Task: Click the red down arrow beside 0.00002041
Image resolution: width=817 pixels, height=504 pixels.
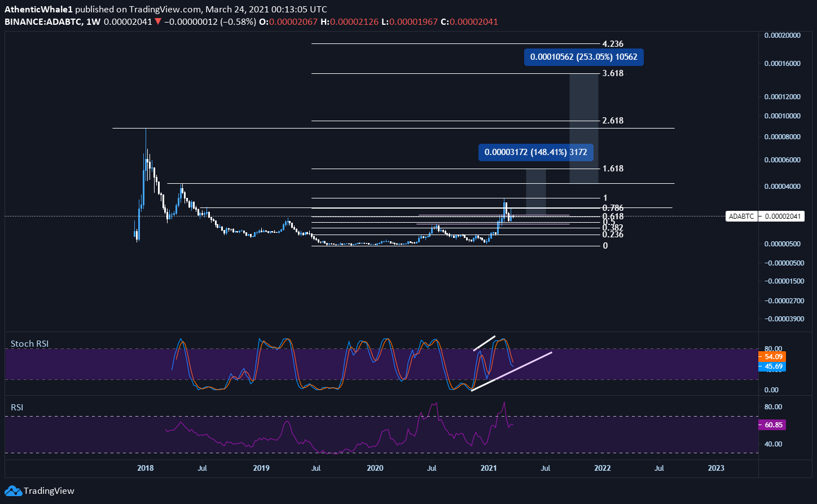Action: 157,22
